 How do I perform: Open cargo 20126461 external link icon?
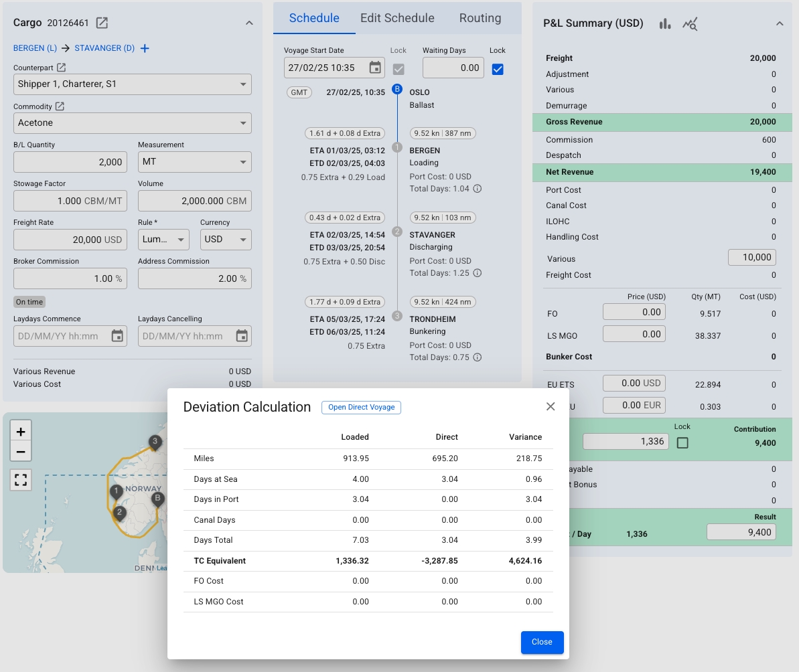[102, 23]
